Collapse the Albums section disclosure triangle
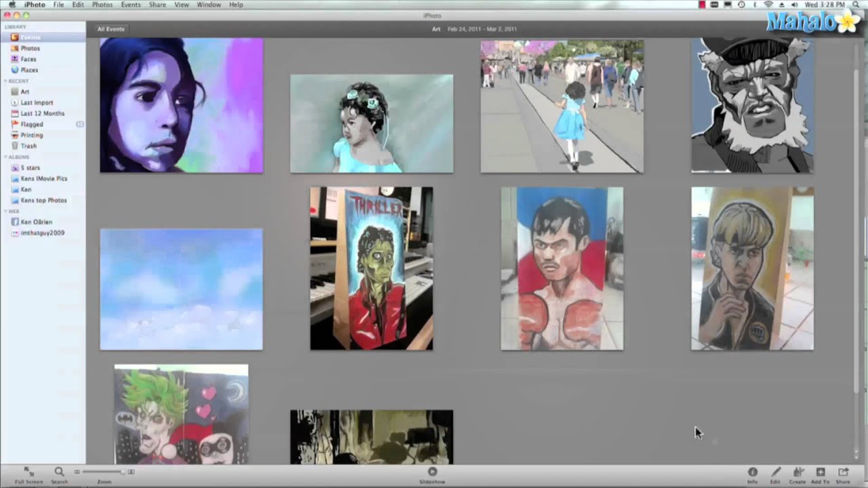868x488 pixels. pos(5,157)
